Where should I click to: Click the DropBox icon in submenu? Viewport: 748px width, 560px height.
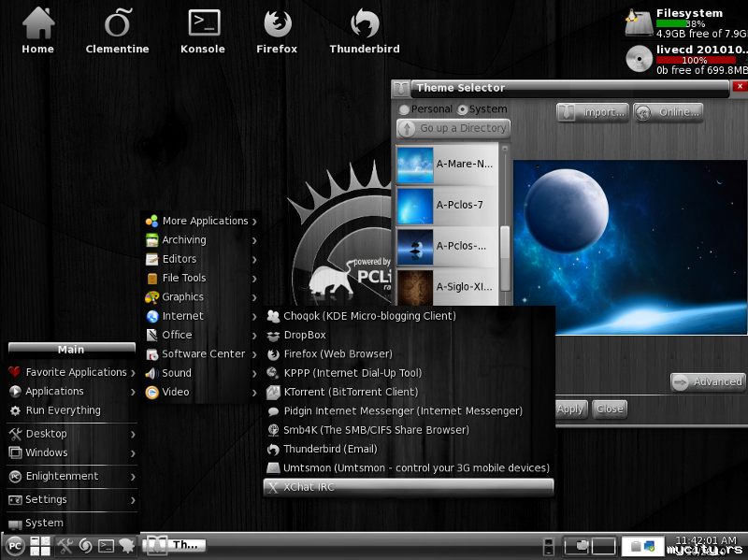[x=273, y=336]
